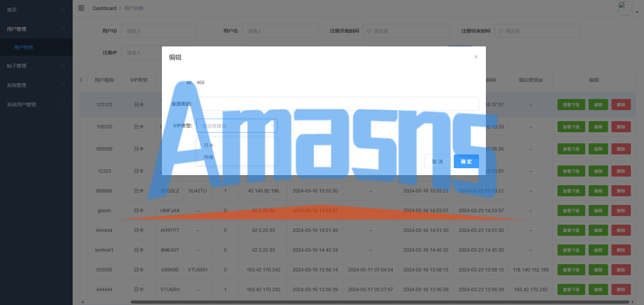Viewport: 644px width, 305px height.
Task: Focus the 用户ID search field
Action: point(159,31)
